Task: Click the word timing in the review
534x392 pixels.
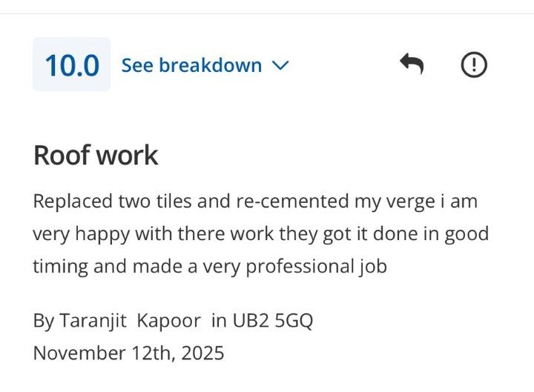Action: pos(61,266)
